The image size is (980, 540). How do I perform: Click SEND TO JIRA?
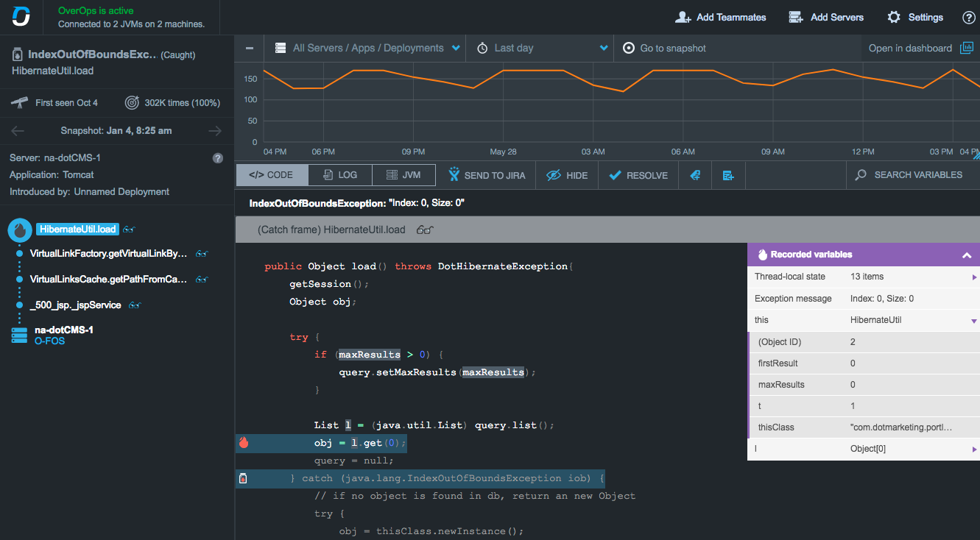[x=486, y=175]
